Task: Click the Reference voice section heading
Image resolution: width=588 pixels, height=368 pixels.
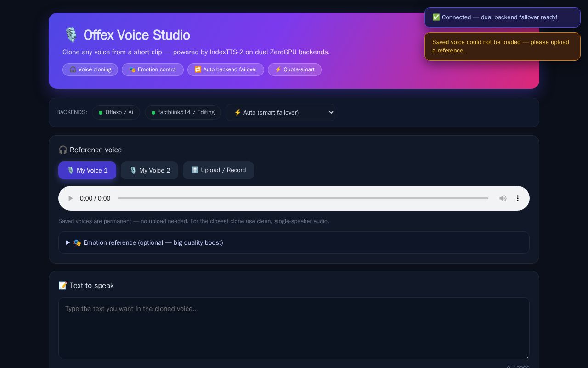Action: click(90, 150)
